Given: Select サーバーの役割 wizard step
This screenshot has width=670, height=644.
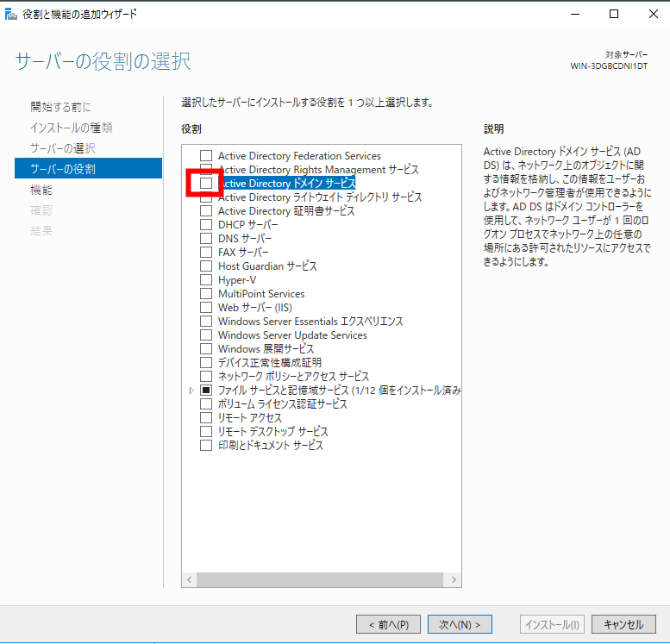Looking at the screenshot, I should pos(89,168).
